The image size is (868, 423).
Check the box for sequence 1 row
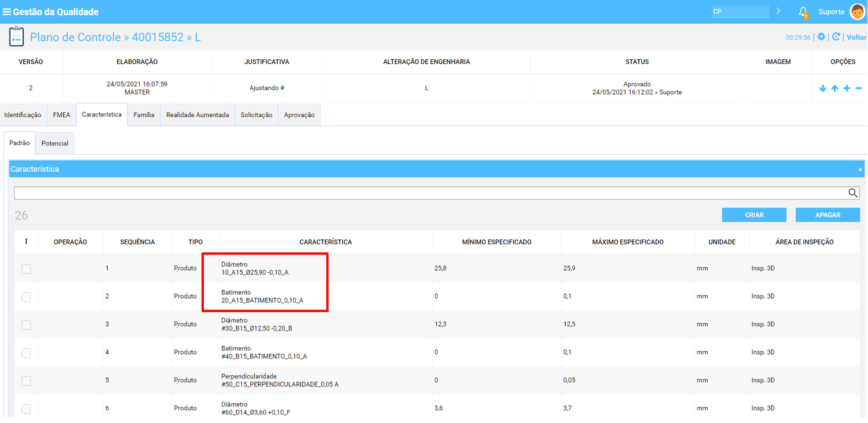tap(26, 269)
